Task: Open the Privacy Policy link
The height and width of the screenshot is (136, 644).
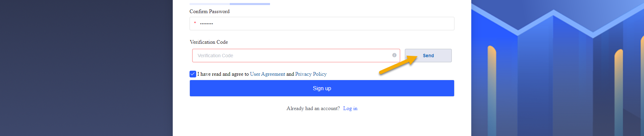Action: click(x=311, y=74)
